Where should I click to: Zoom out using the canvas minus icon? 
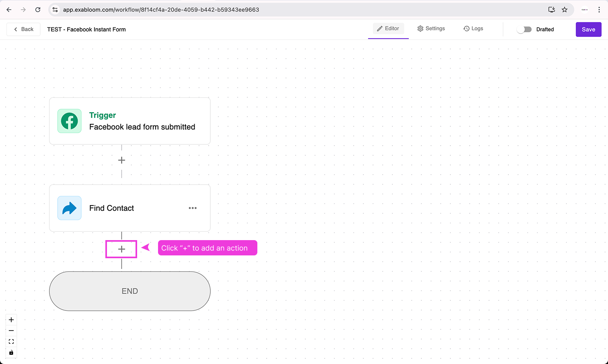coord(11,330)
